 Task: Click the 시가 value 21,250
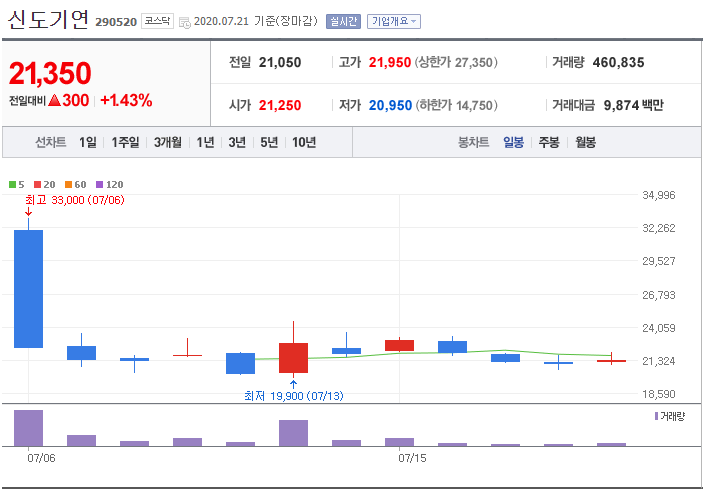point(280,106)
